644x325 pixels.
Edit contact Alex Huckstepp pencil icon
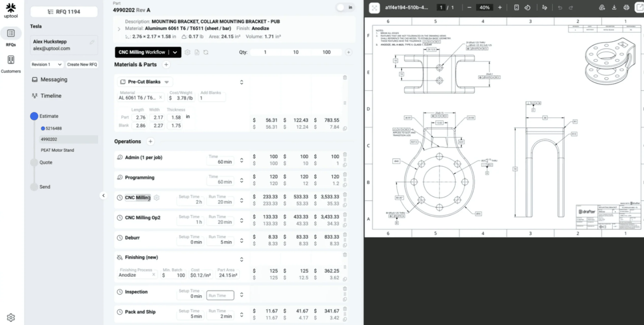pyautogui.click(x=92, y=42)
